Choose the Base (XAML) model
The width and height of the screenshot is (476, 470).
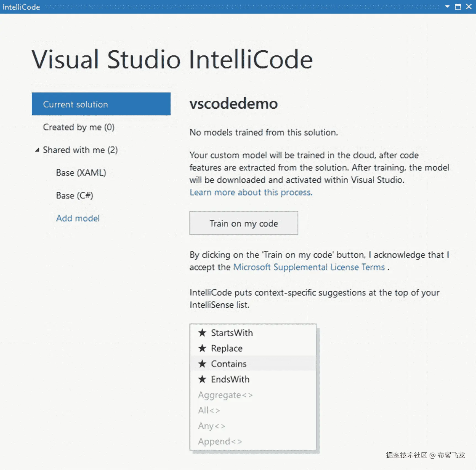(x=81, y=173)
